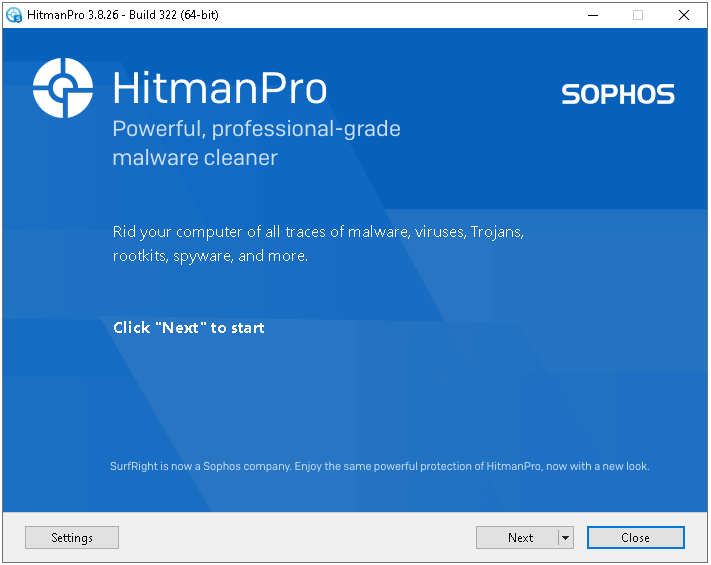Click the HitmanPro crosshair logo
711x565 pixels.
(63, 88)
